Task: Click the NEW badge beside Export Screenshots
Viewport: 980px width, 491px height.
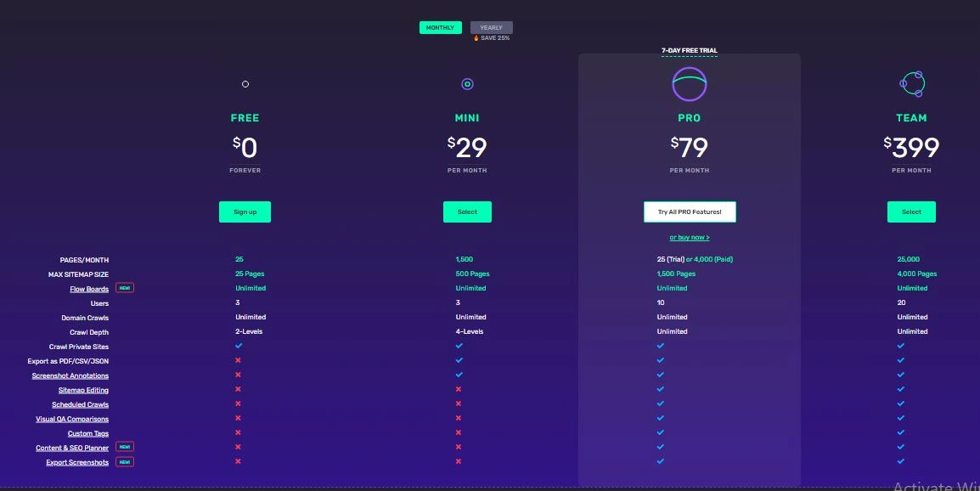Action: click(x=125, y=461)
